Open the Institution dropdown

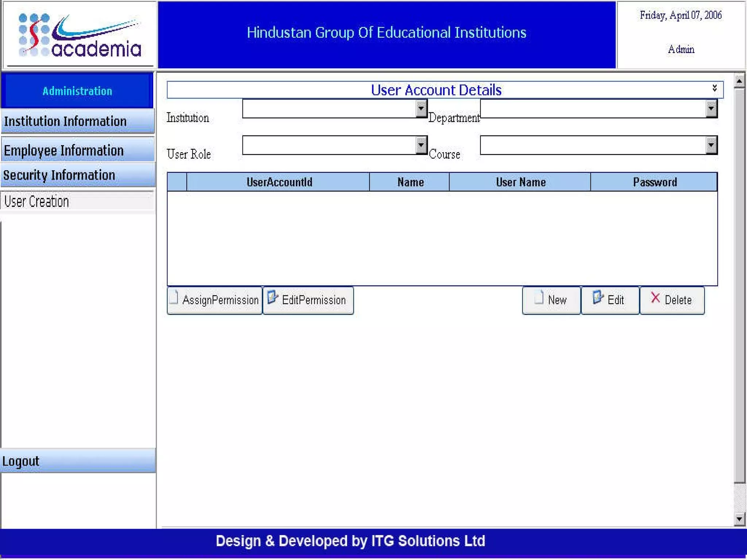(421, 108)
